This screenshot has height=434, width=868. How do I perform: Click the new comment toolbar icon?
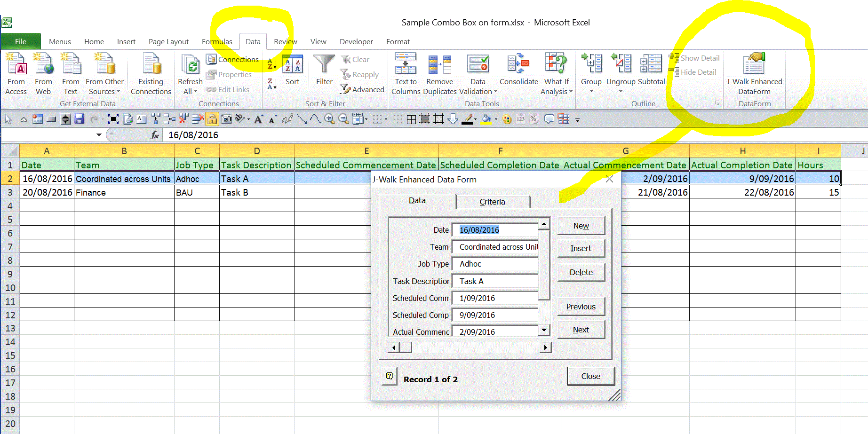pyautogui.click(x=549, y=119)
